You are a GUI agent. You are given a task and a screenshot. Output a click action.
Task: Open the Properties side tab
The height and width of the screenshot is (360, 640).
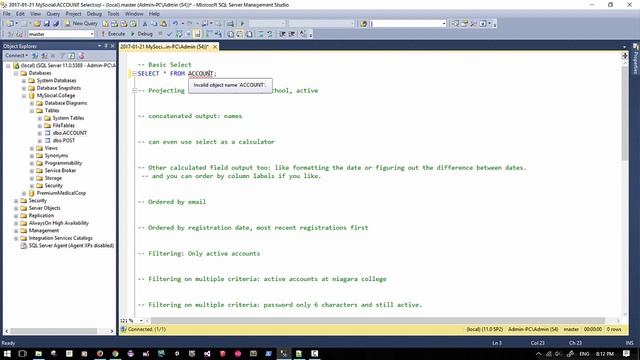point(636,60)
